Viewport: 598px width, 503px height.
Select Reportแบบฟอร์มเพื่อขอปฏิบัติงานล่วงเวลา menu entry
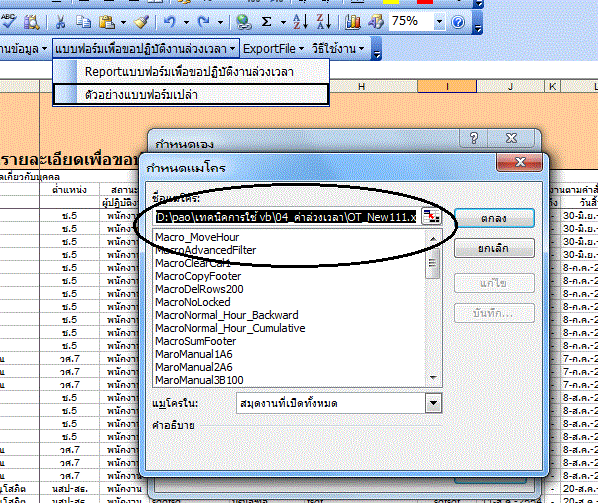[x=191, y=72]
